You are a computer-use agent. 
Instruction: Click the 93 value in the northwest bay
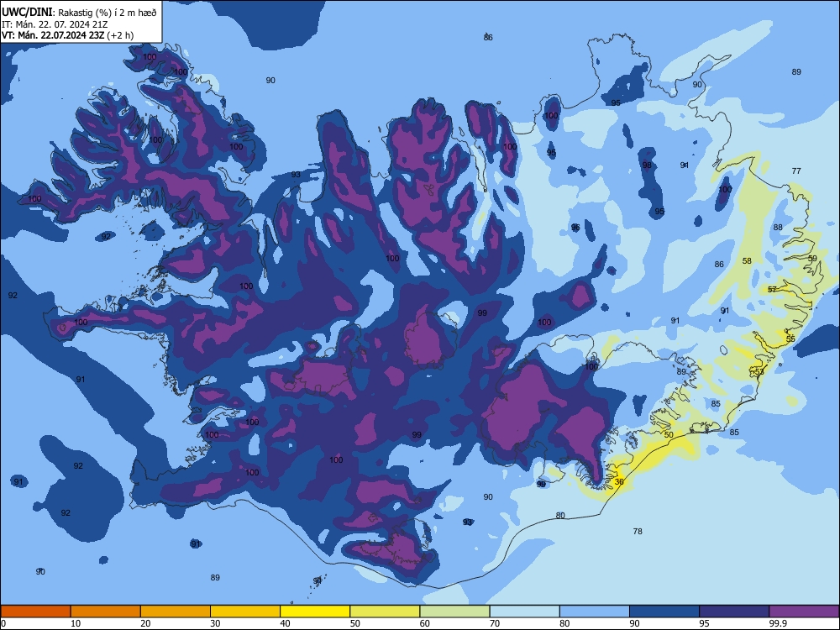(296, 175)
